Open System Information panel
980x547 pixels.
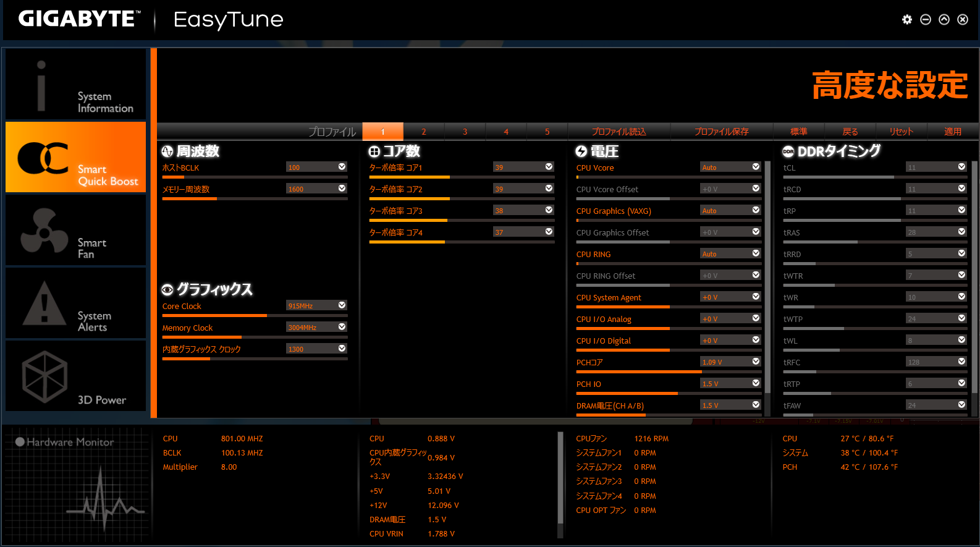click(75, 84)
